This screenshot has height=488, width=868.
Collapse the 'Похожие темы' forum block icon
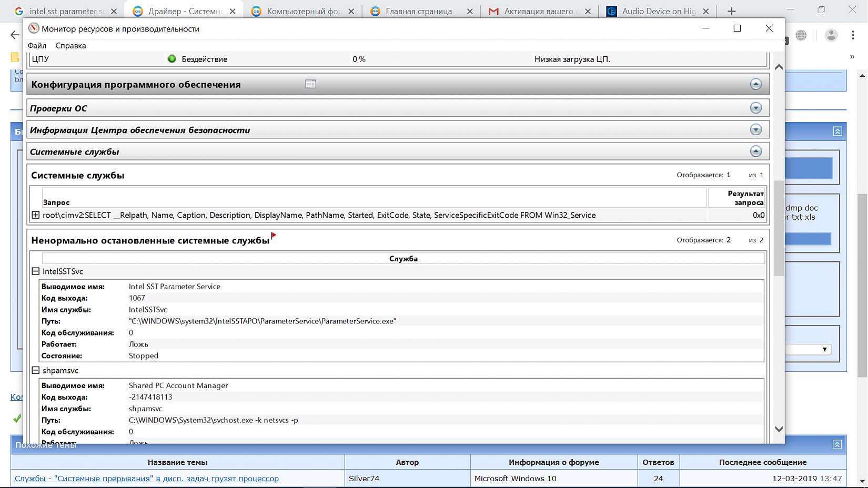(837, 445)
